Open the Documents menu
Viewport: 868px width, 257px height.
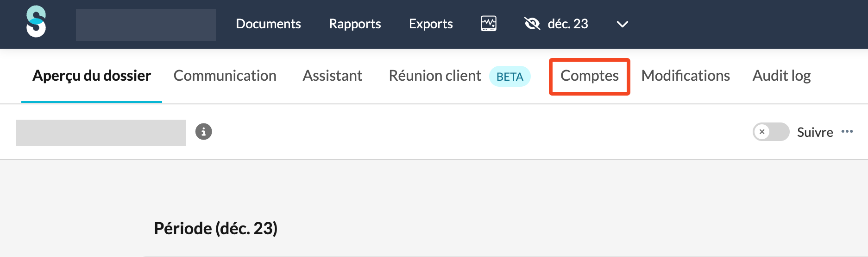pyautogui.click(x=268, y=24)
